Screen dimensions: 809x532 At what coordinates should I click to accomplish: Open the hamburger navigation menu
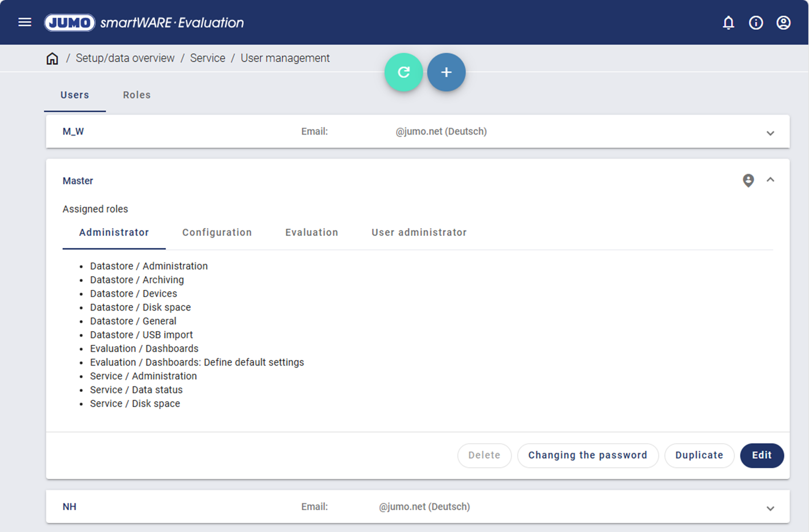tap(25, 22)
